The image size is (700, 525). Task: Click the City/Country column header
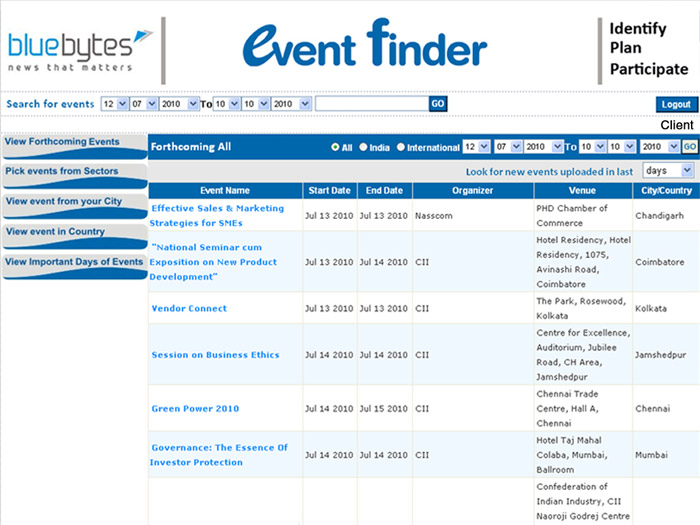667,191
